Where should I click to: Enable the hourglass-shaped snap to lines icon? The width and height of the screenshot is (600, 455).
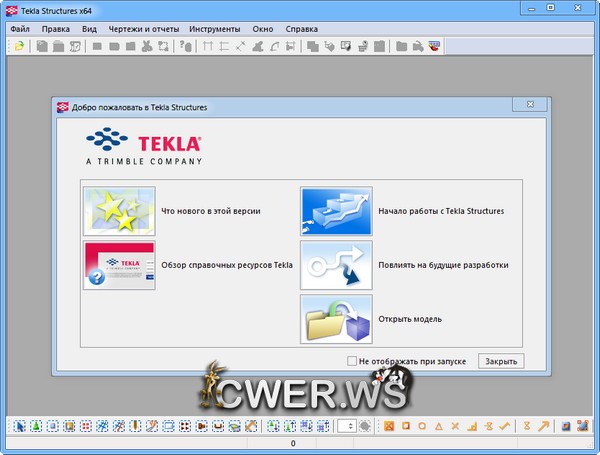click(x=527, y=426)
